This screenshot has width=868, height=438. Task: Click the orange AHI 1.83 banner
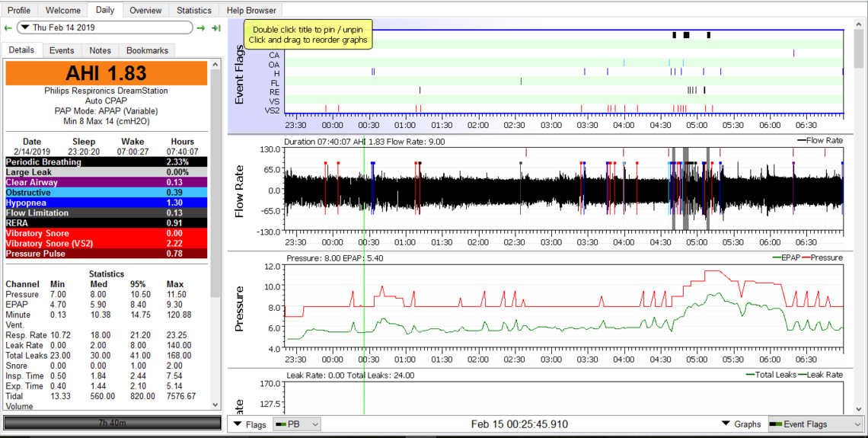tap(107, 73)
